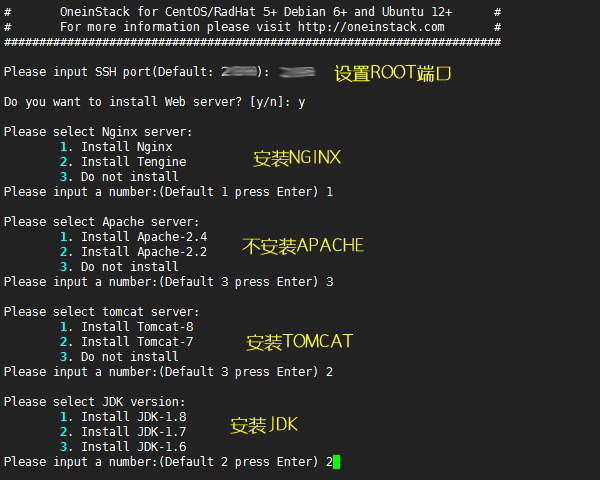
Task: Click the blurred SSH port input value
Action: coord(297,72)
